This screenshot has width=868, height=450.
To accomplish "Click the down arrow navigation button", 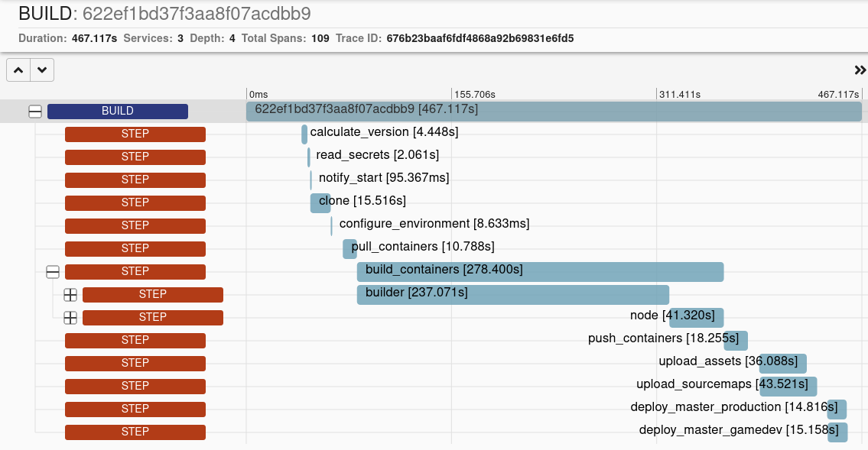I will click(42, 70).
